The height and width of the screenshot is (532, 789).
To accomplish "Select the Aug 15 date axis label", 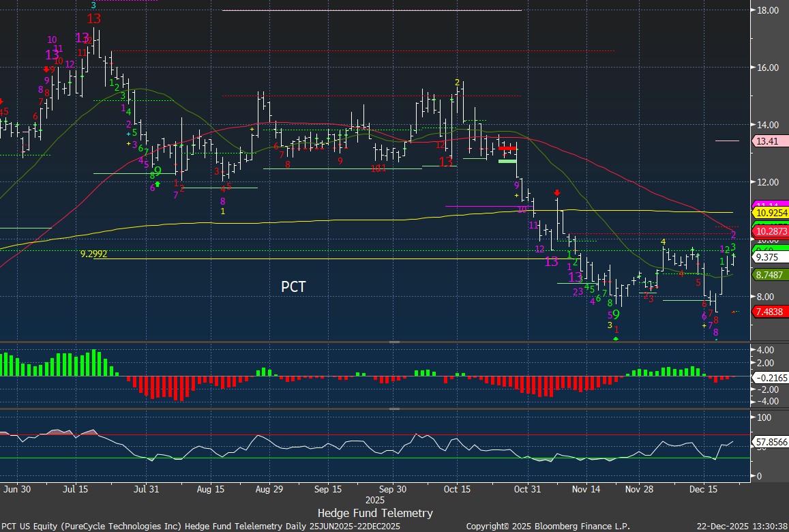I will pyautogui.click(x=210, y=489).
